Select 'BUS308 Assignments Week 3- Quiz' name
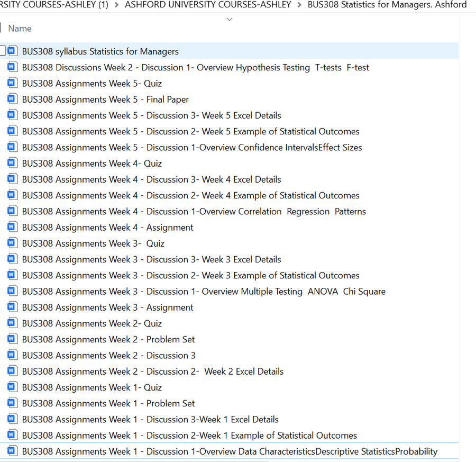 point(93,243)
